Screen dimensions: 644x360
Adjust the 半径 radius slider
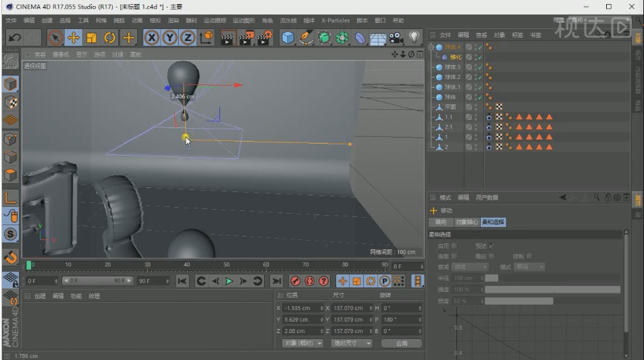pos(552,278)
